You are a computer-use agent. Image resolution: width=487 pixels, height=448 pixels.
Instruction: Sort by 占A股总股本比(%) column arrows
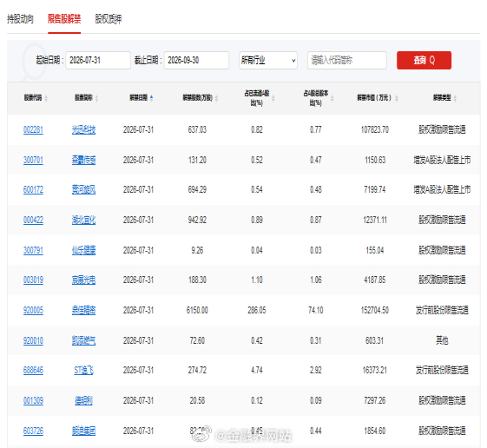(x=332, y=98)
